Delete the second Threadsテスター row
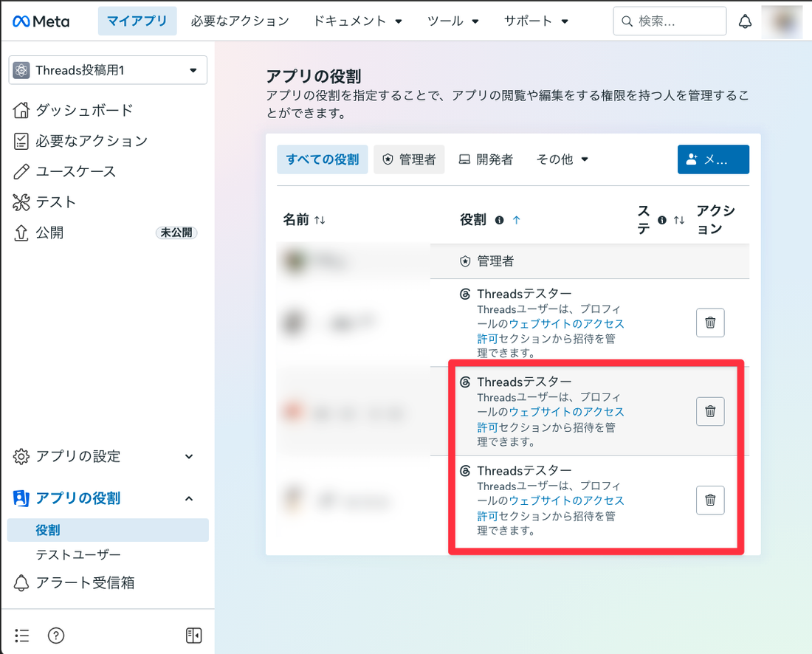This screenshot has height=654, width=812. pyautogui.click(x=710, y=412)
